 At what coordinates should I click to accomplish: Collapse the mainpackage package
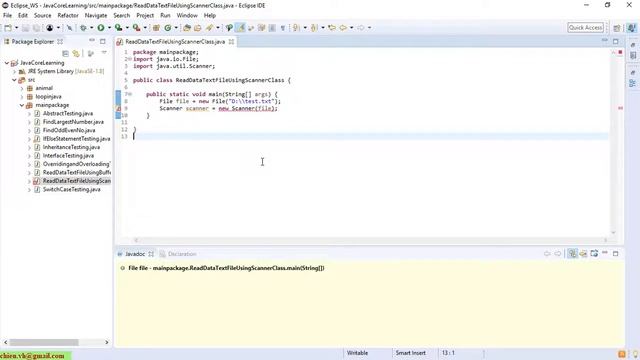(x=22, y=105)
